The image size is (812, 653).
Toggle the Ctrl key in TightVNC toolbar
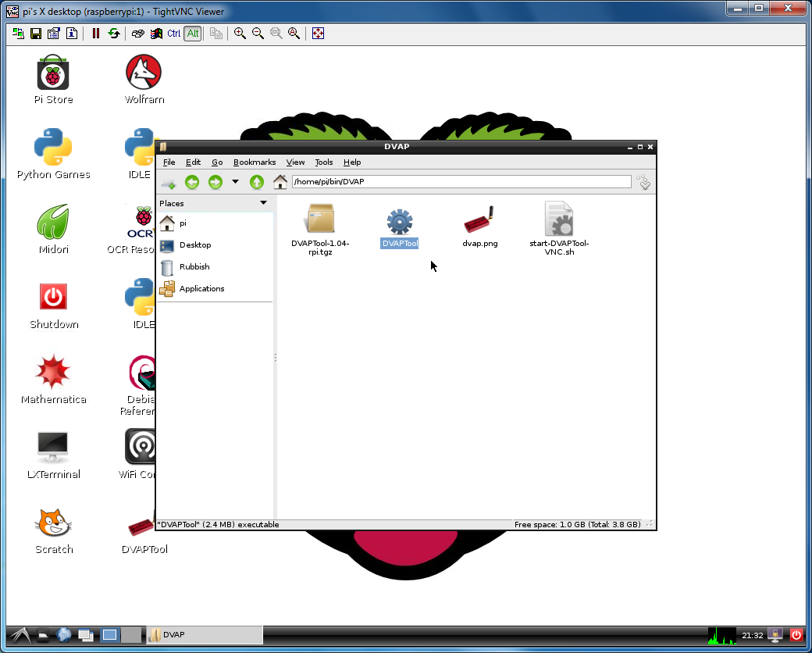pyautogui.click(x=174, y=34)
